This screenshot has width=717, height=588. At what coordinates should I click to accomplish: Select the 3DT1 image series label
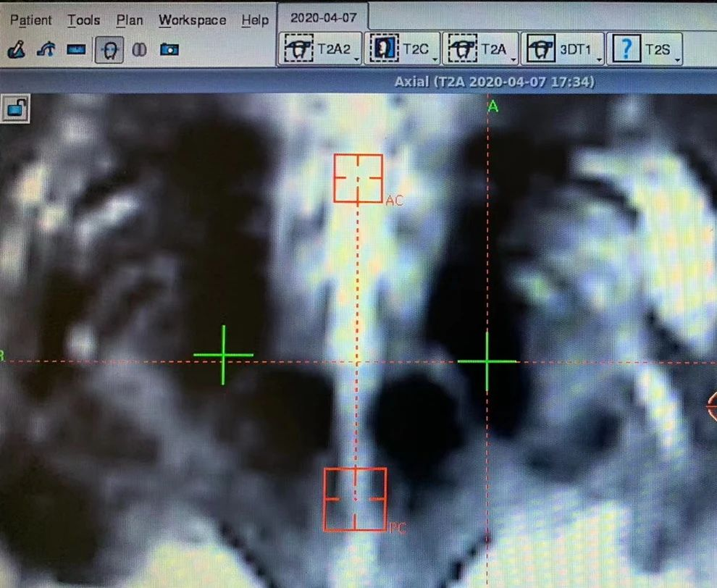(576, 49)
